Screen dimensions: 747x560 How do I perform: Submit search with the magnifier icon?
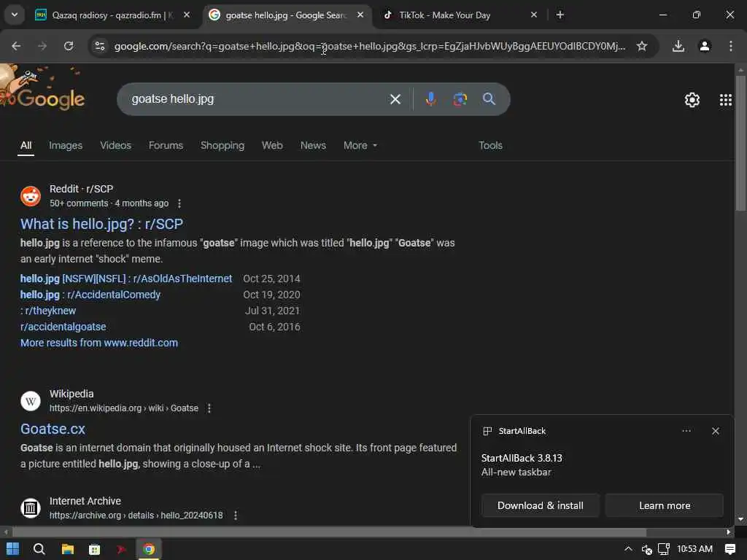tap(489, 99)
